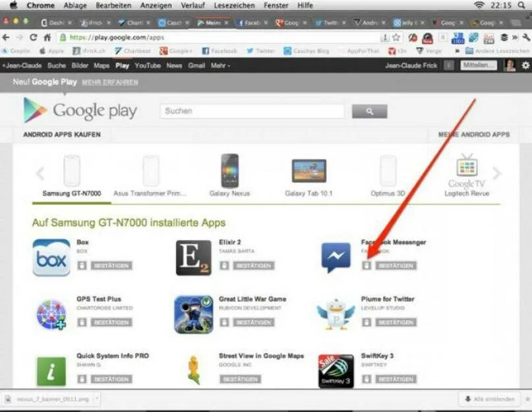Click BESTÄTIGEN for Box
Screen dimensions: 532x412
pos(111,266)
